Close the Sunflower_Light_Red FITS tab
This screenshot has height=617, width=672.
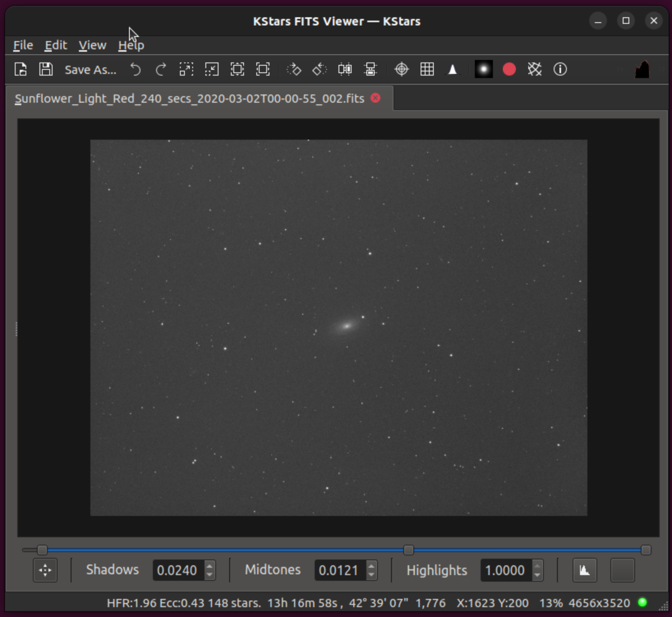pyautogui.click(x=375, y=98)
